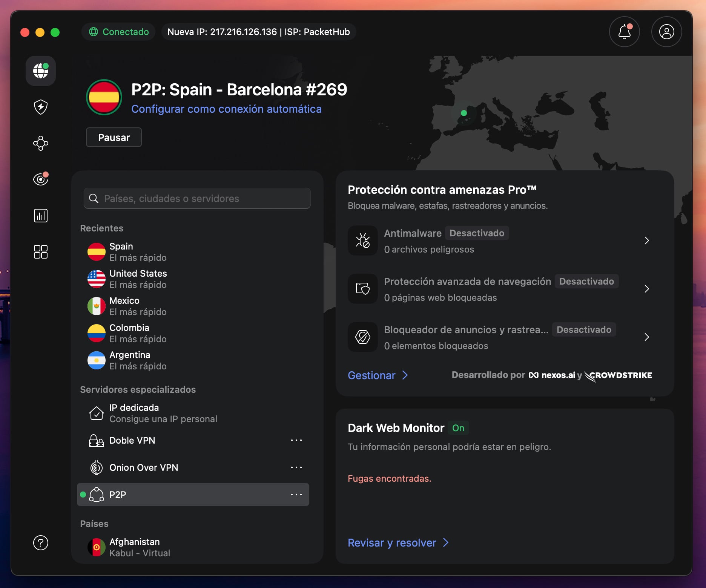
Task: Open the help question mark icon
Action: click(40, 543)
